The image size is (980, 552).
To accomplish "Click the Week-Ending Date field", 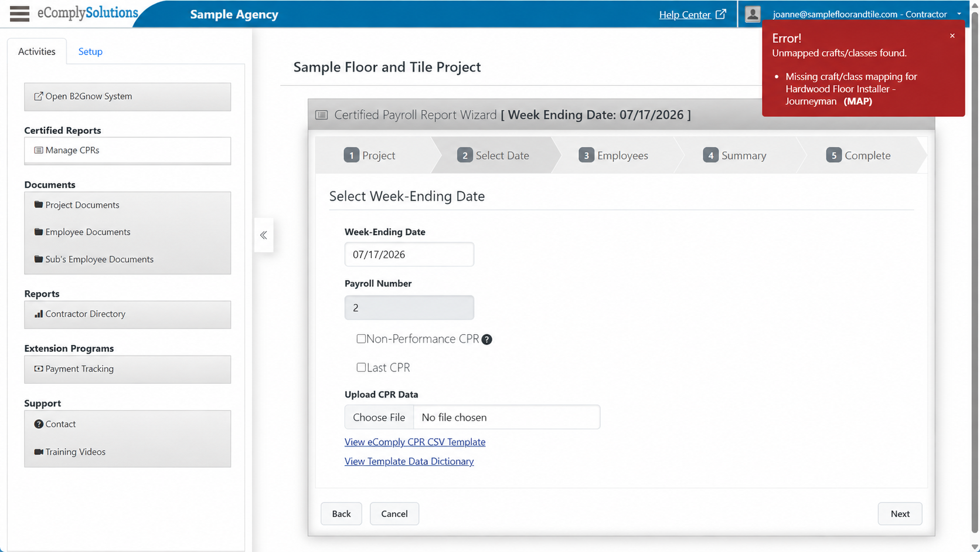I will pyautogui.click(x=409, y=255).
